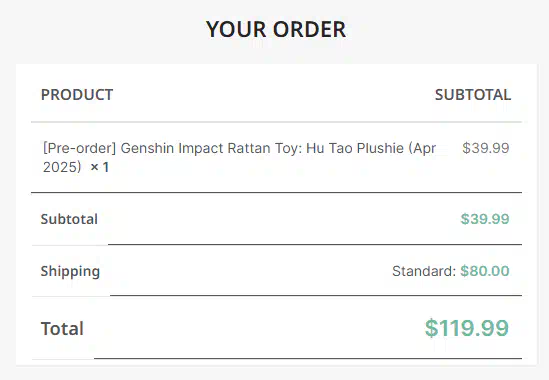Screen dimensions: 549x380
Task: Click the [Pre-order] tag in product name
Action: (x=79, y=148)
